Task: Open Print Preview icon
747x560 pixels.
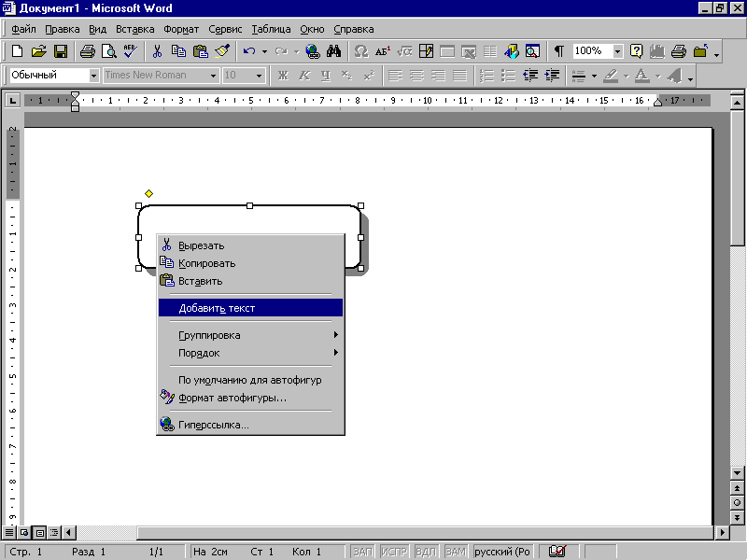Action: tap(109, 51)
